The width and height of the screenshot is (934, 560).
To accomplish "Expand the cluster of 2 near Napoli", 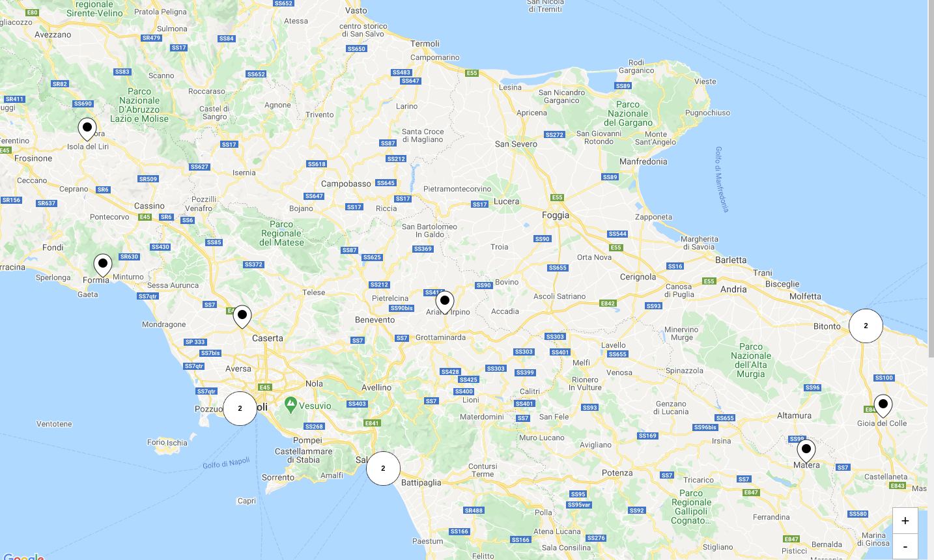I will pos(240,408).
